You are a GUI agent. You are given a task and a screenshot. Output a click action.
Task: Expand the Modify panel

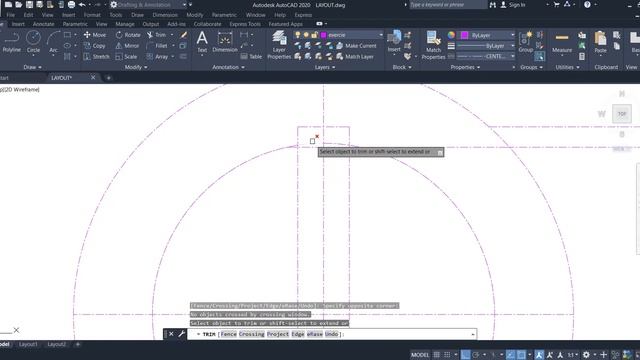[136, 67]
